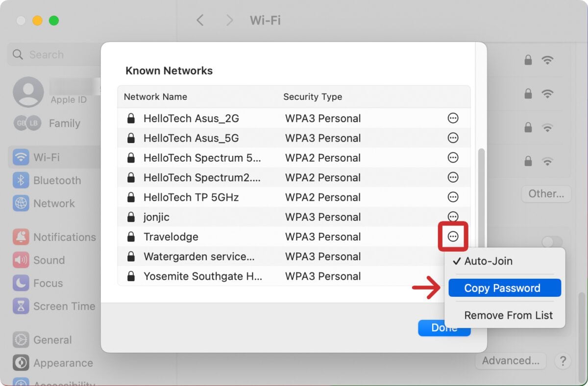Select the Bluetooth icon in the sidebar
This screenshot has width=588, height=386.
[21, 180]
